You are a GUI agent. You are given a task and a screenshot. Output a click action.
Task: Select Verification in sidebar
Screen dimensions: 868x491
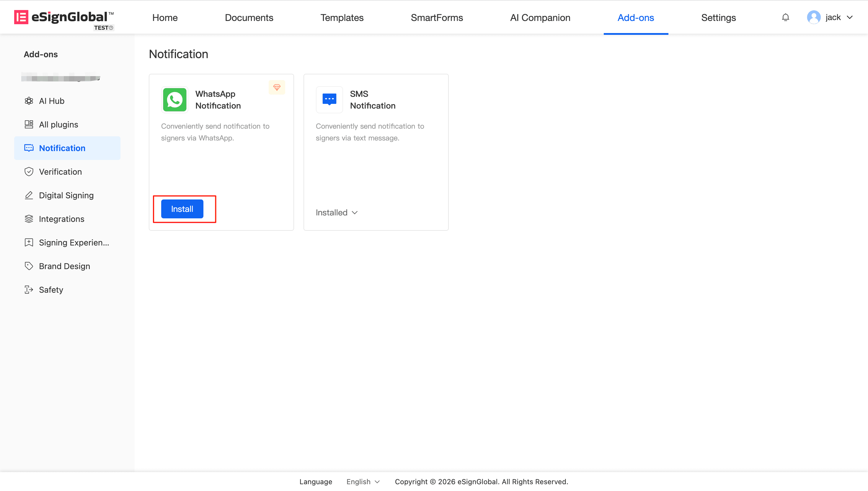[60, 172]
